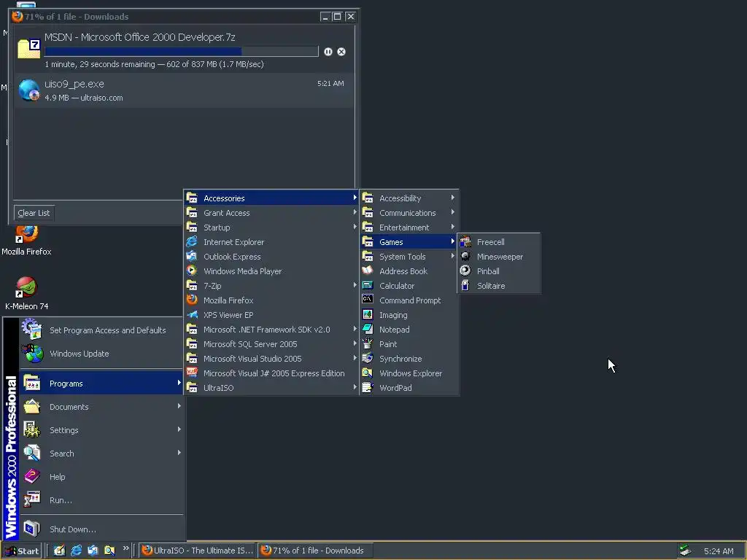The width and height of the screenshot is (747, 560).
Task: Click the Notepad icon
Action: pos(368,329)
